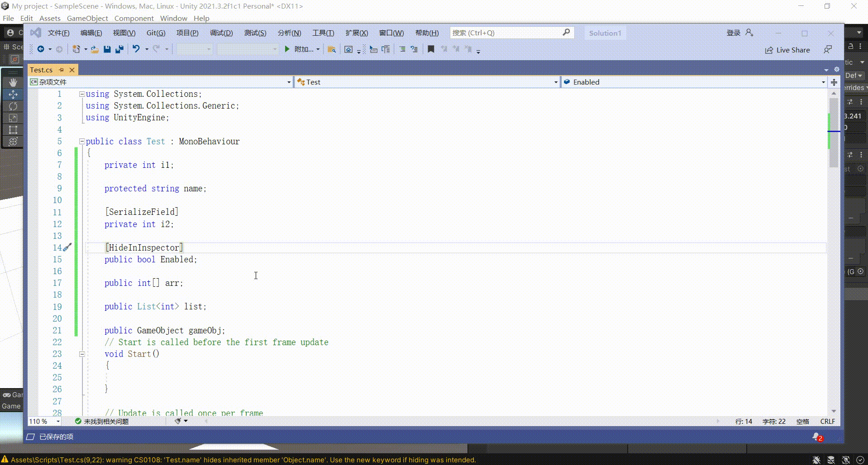This screenshot has width=868, height=465.
Task: Open the Live Share button
Action: coord(787,50)
